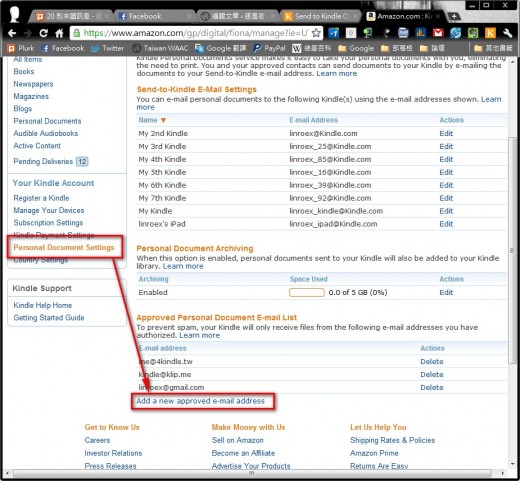Delete kindle@klip.me from approved list

pos(432,374)
